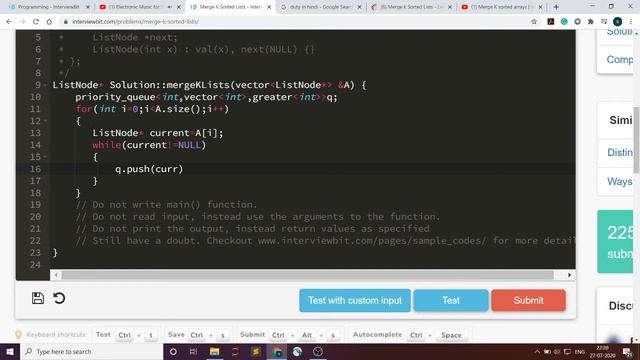Screen dimensions: 640x360
Task: Open the Chrome profile avatar
Action: [x=618, y=22]
